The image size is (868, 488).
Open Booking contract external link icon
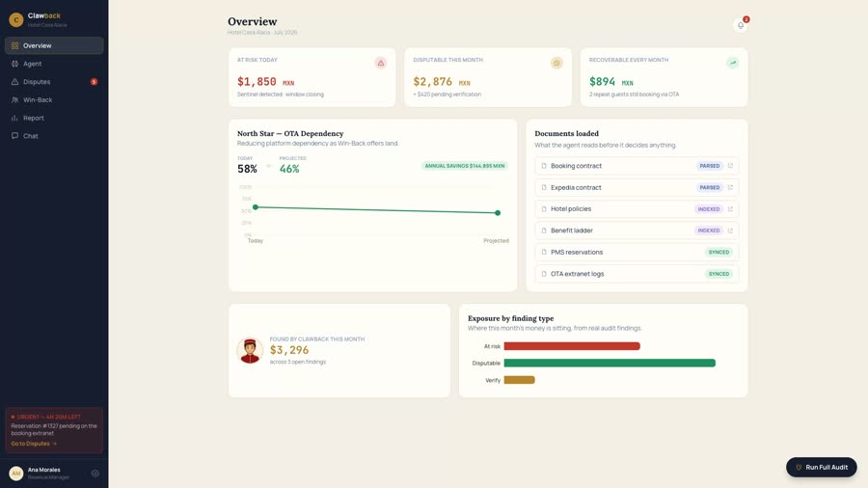(x=730, y=166)
